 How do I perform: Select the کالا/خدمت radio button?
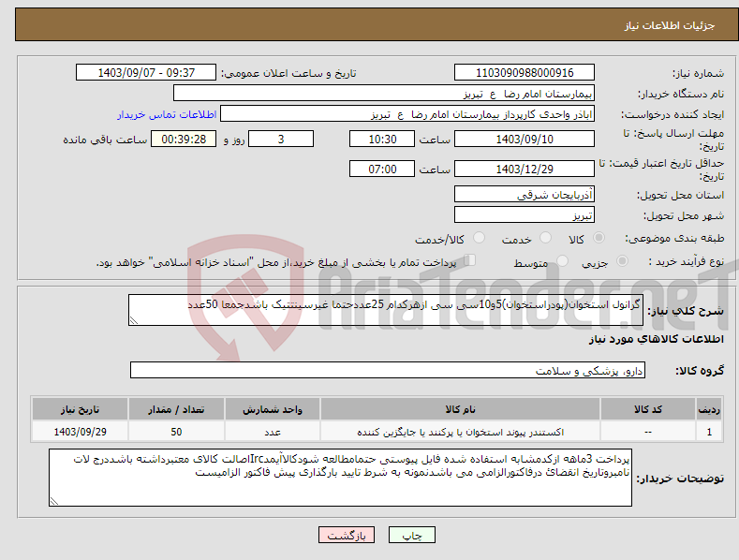pyautogui.click(x=479, y=238)
